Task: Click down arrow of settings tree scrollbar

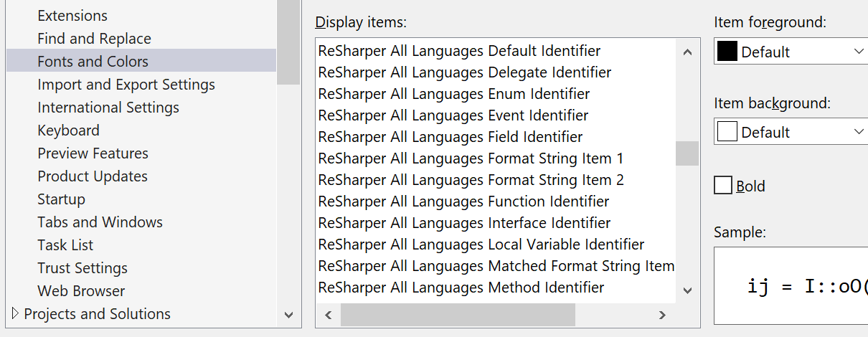Action: tap(288, 314)
